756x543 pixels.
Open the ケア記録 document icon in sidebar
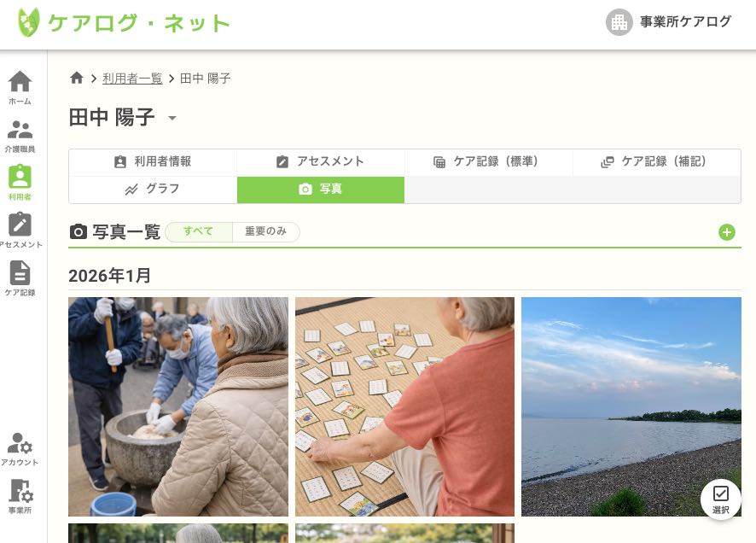coord(20,278)
